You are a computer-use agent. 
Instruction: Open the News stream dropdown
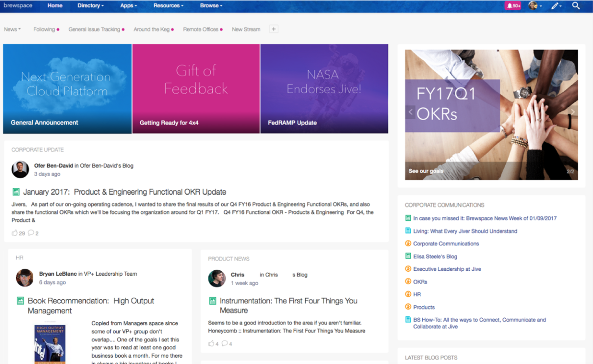click(12, 29)
